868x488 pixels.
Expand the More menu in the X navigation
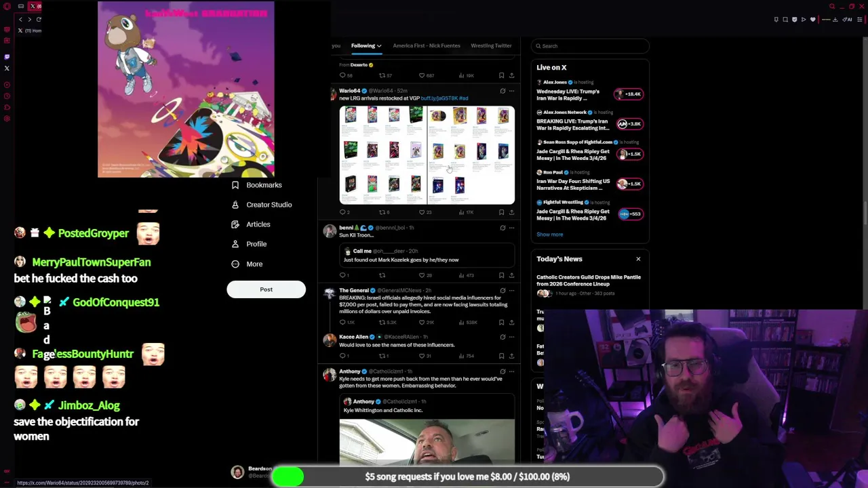pyautogui.click(x=247, y=264)
